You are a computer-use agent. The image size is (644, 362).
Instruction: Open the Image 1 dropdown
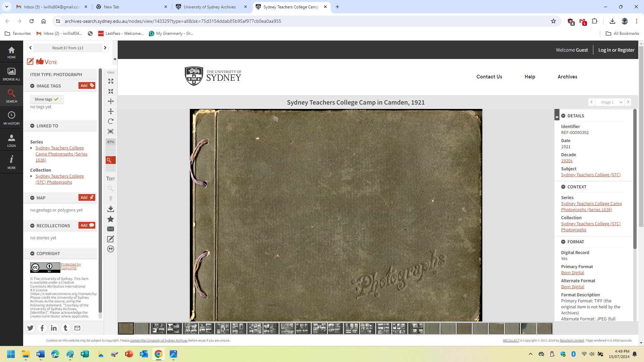click(x=621, y=102)
